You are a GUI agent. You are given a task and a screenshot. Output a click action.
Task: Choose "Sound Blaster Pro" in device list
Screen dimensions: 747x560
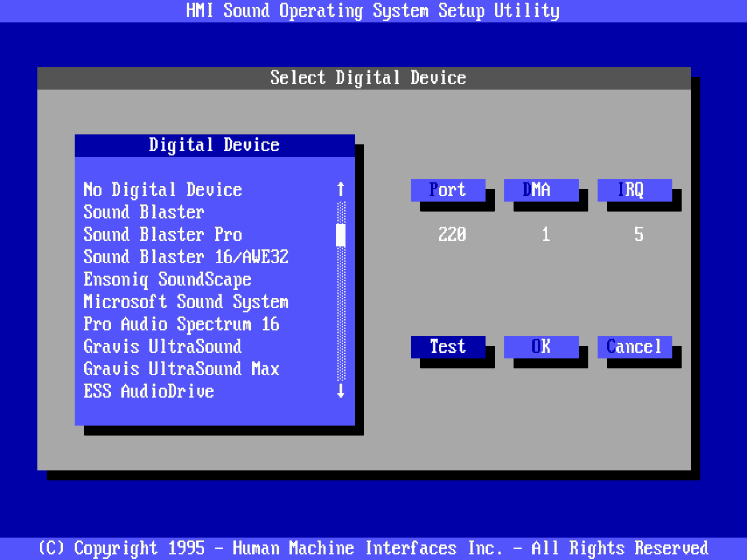click(x=163, y=234)
